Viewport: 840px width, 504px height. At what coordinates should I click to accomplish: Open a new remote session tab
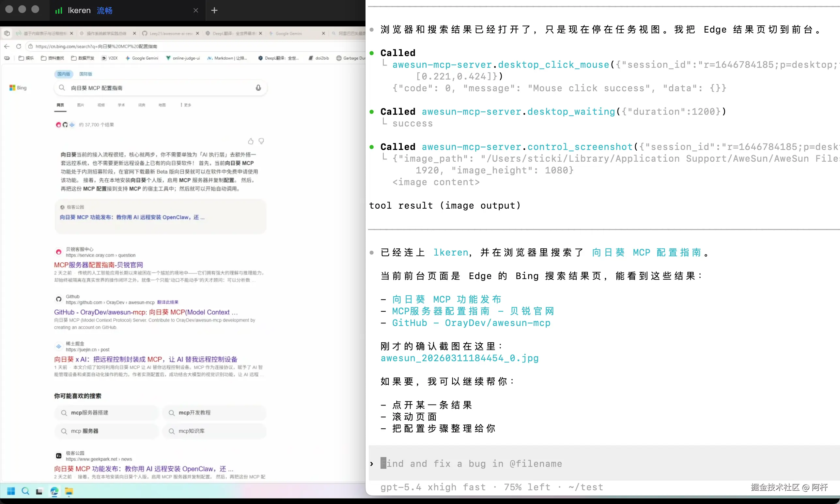click(x=214, y=10)
